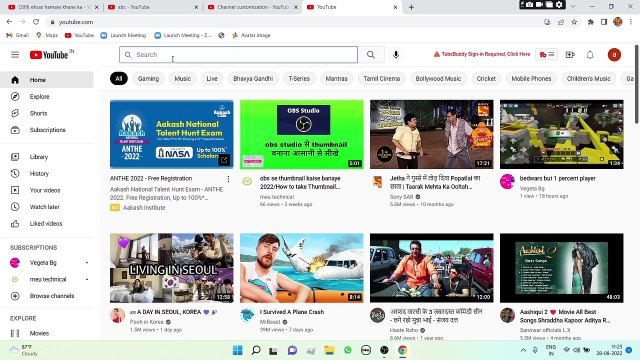Open the TubeBuddy menu icon
The image size is (640, 360).
547,54
